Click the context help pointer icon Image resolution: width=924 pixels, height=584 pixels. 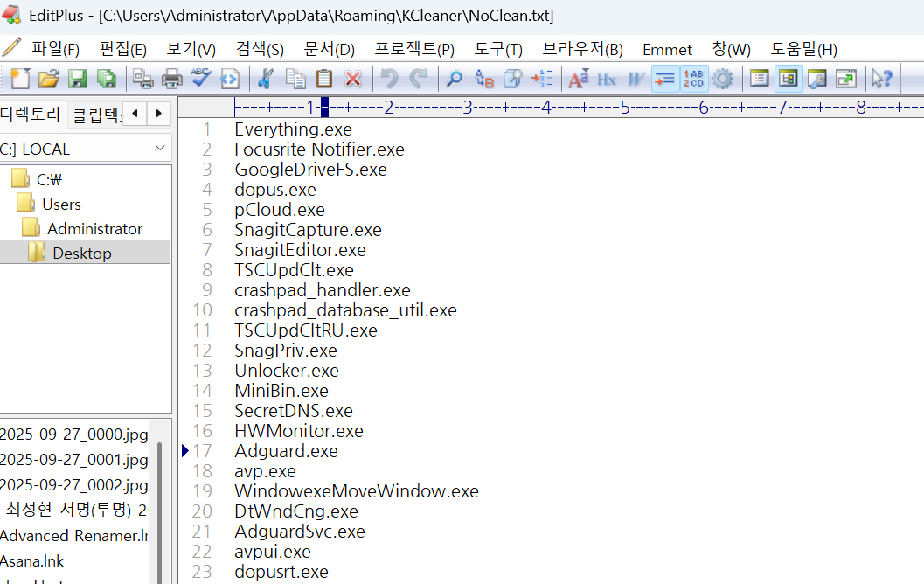pyautogui.click(x=882, y=79)
